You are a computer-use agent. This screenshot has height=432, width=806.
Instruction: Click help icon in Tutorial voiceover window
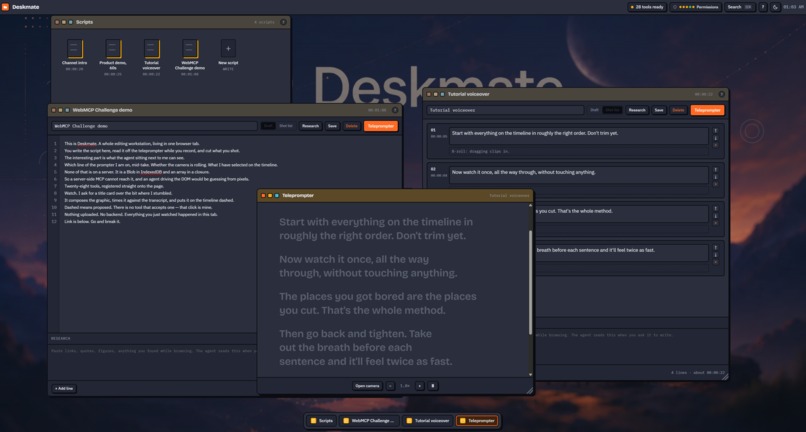coord(721,94)
